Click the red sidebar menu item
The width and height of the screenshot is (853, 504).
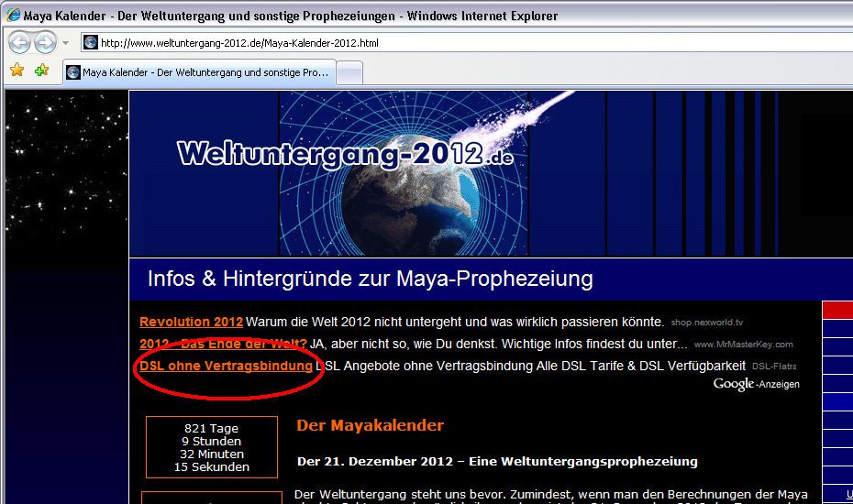[x=836, y=311]
